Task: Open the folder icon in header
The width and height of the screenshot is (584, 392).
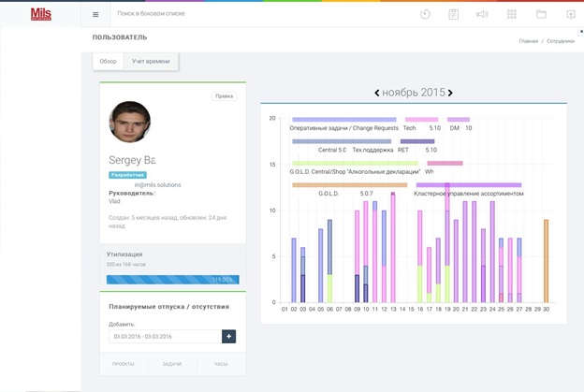Action: (541, 15)
